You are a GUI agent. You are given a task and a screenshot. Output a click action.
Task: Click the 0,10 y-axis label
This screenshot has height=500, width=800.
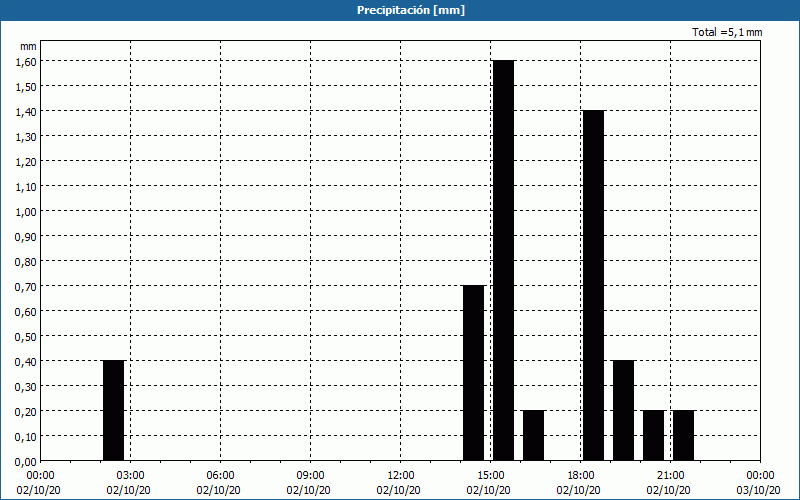26,437
